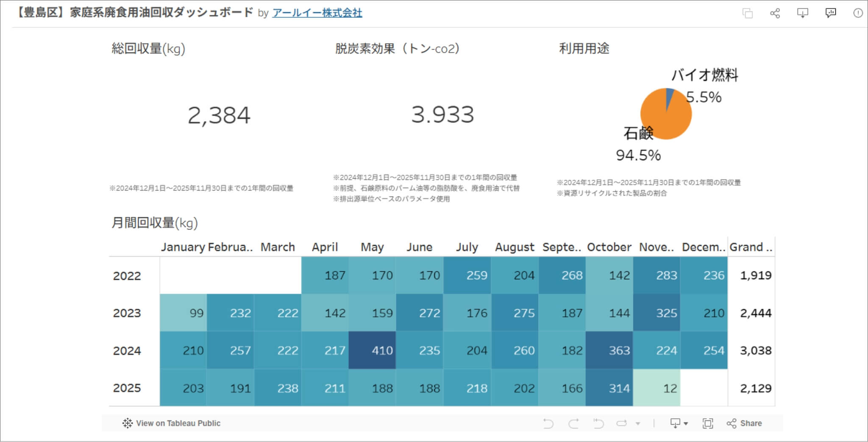
Task: Open the comments icon at top right
Action: click(x=831, y=13)
